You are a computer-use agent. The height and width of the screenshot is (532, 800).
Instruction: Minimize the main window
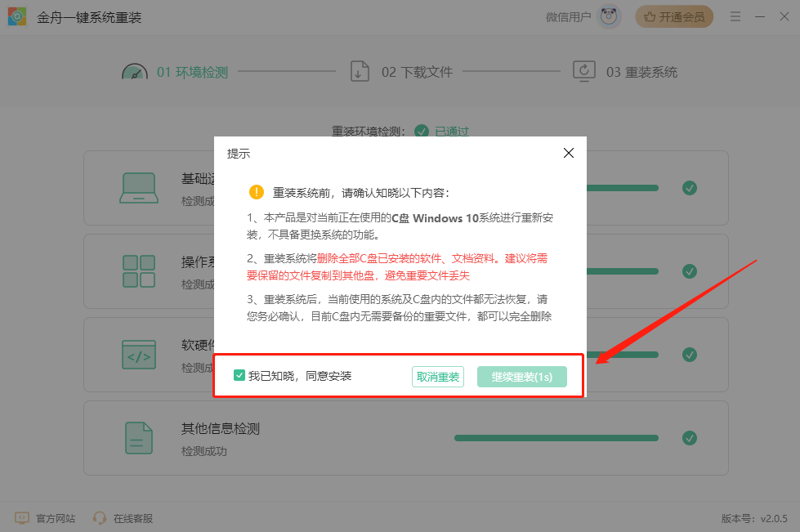click(x=760, y=17)
